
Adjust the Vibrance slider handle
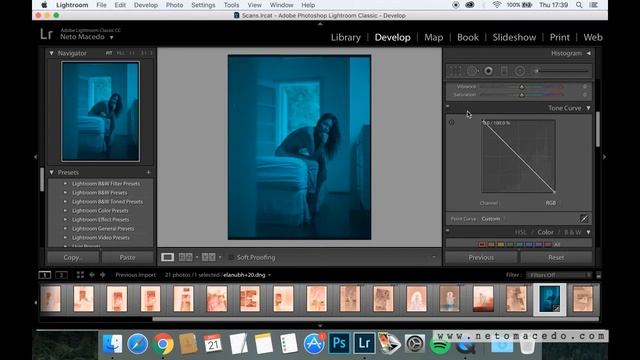click(x=522, y=87)
